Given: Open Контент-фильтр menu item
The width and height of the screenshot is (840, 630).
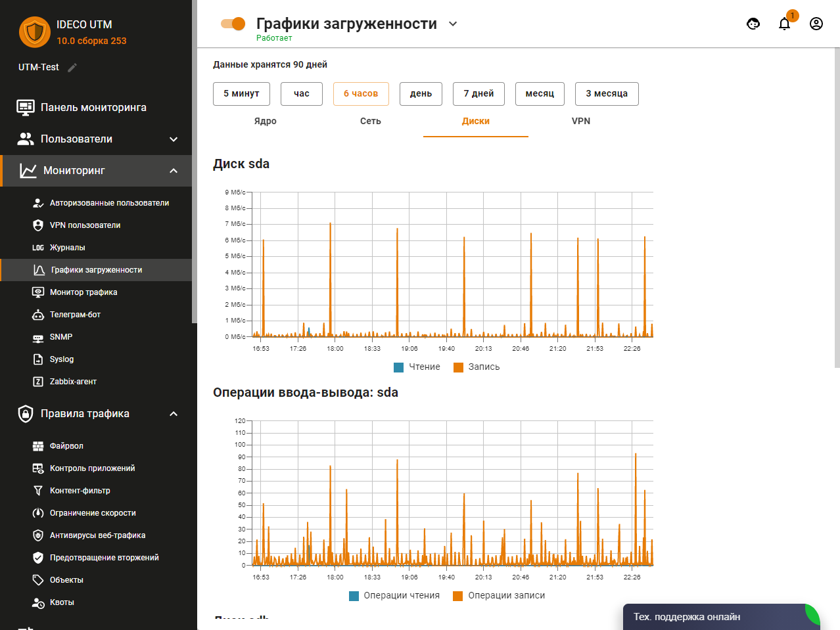Looking at the screenshot, I should tap(96, 491).
